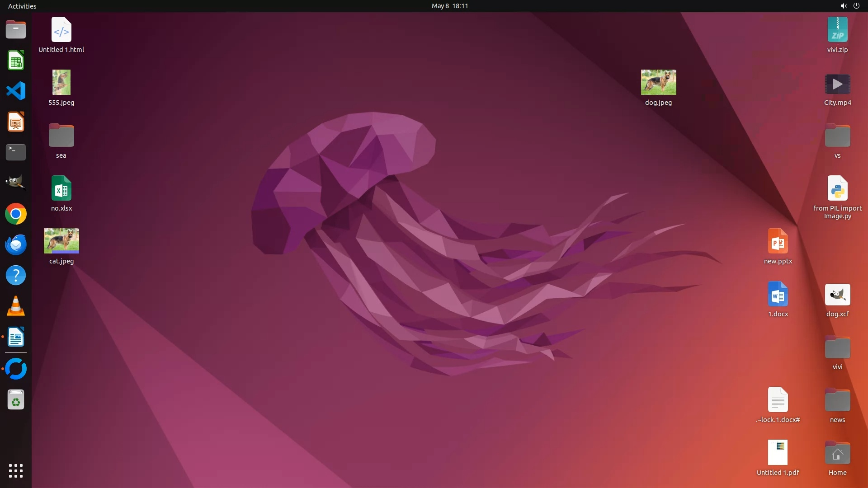Viewport: 868px width, 488px height.
Task: Open Terminal from the dock
Action: click(16, 152)
